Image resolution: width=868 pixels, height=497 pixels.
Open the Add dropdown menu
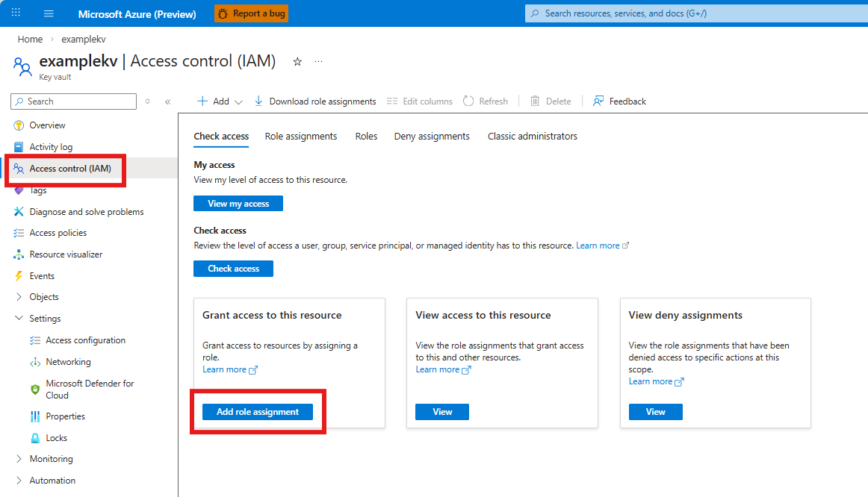coord(220,101)
